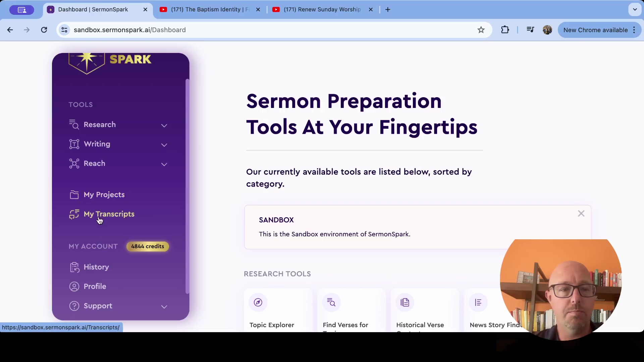Expand the Reach menu chevron
The height and width of the screenshot is (362, 644).
click(x=164, y=164)
